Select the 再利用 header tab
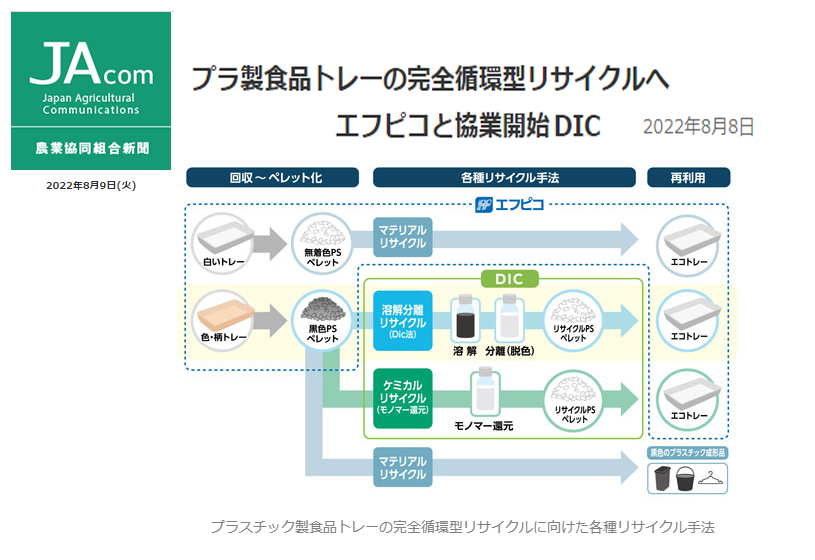 687,178
